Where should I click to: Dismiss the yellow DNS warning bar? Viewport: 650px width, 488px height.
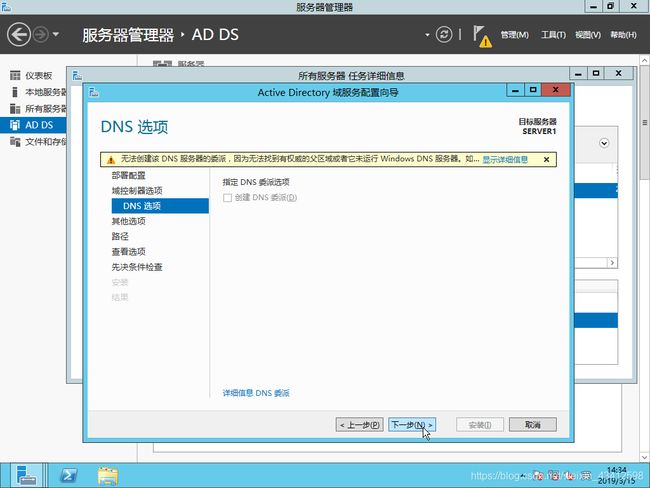(x=546, y=160)
